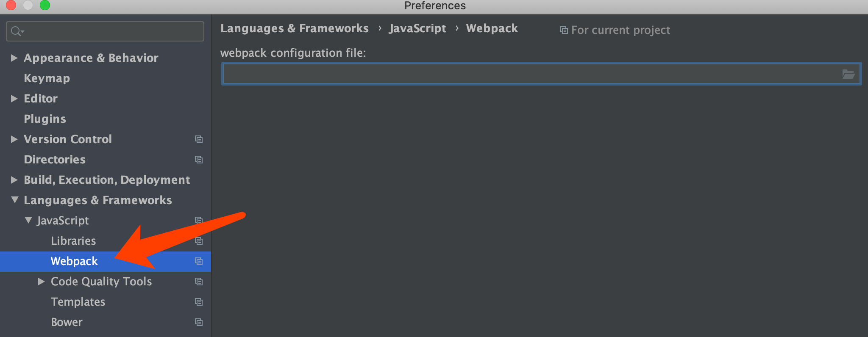Collapse the JavaScript tree node
The height and width of the screenshot is (337, 868).
28,220
